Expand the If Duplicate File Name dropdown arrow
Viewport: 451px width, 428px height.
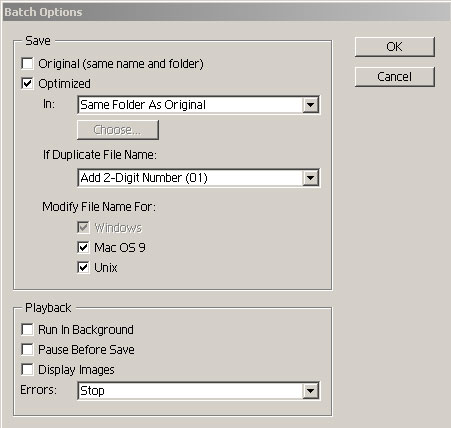coord(310,178)
